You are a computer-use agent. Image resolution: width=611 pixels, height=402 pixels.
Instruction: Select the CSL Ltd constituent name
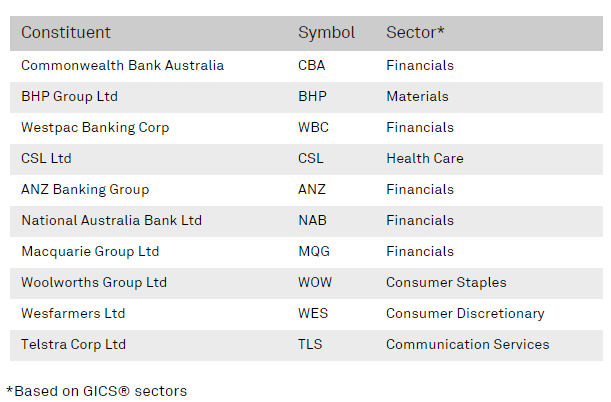(x=46, y=159)
